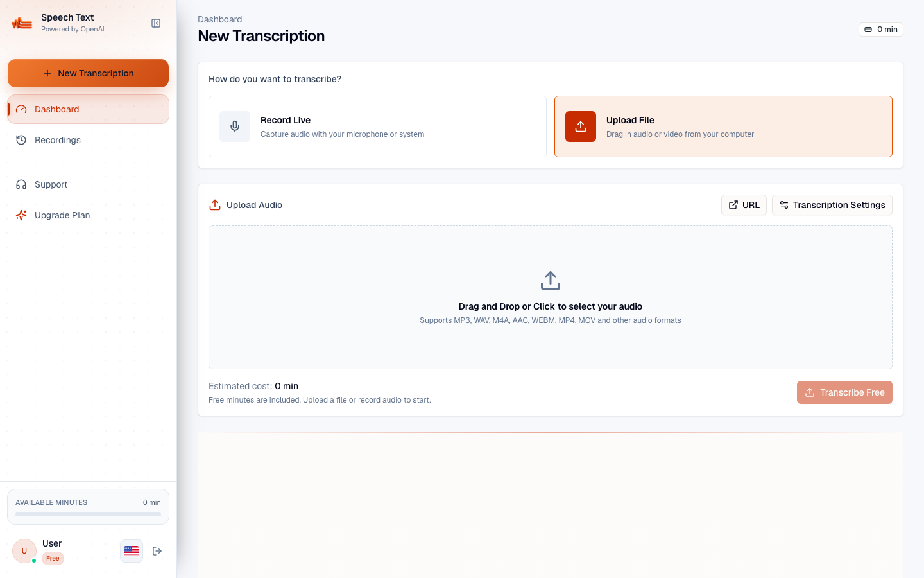The height and width of the screenshot is (578, 924).
Task: Open Transcription Settings
Action: [x=832, y=205]
